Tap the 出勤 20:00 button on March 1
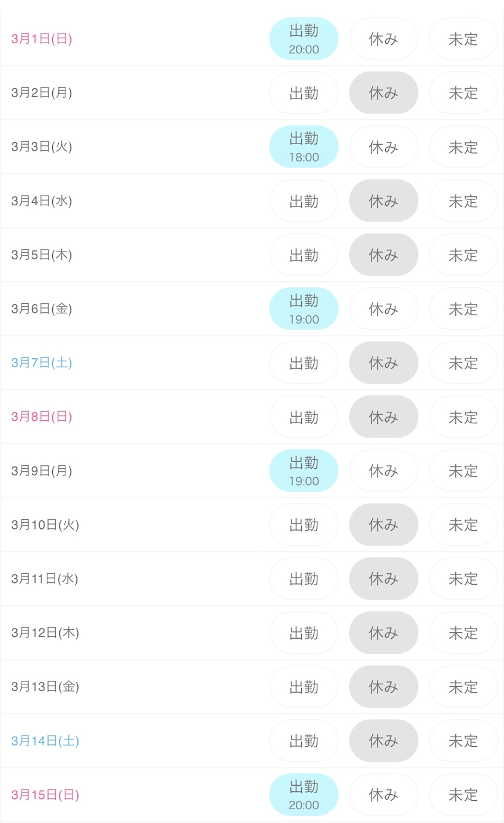 pyautogui.click(x=304, y=39)
